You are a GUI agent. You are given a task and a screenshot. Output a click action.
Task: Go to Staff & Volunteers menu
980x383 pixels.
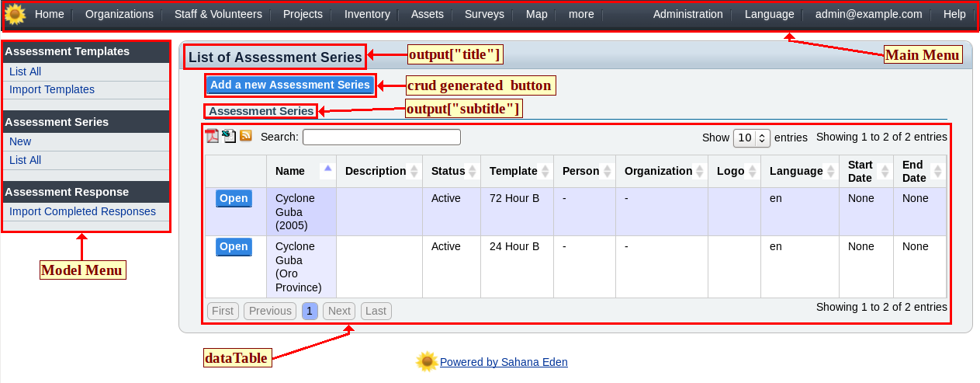click(218, 14)
